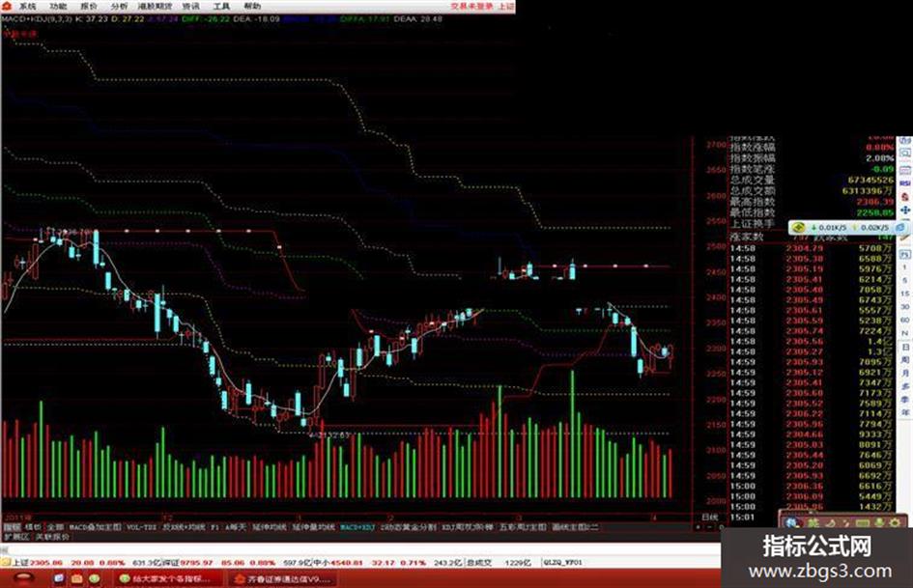Image resolution: width=913 pixels, height=588 pixels.
Task: Select the 延伸均线 tab
Action: pos(269,527)
